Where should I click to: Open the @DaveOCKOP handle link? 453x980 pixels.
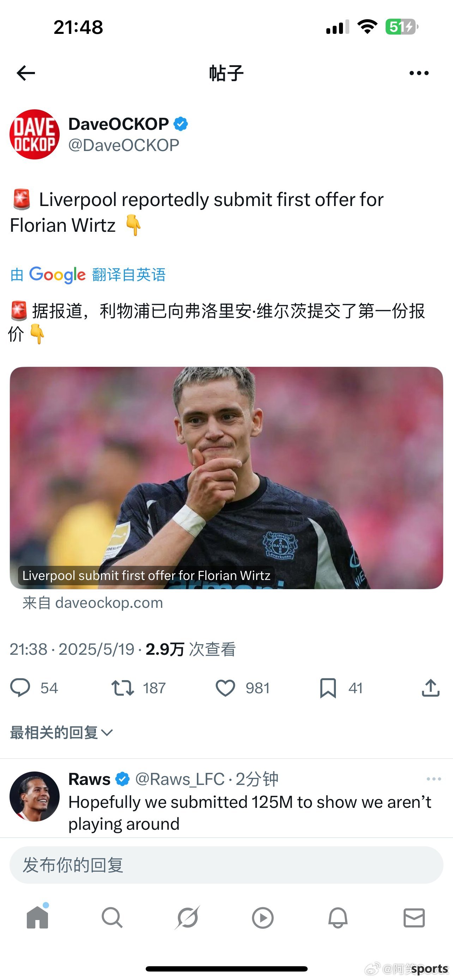(x=123, y=145)
